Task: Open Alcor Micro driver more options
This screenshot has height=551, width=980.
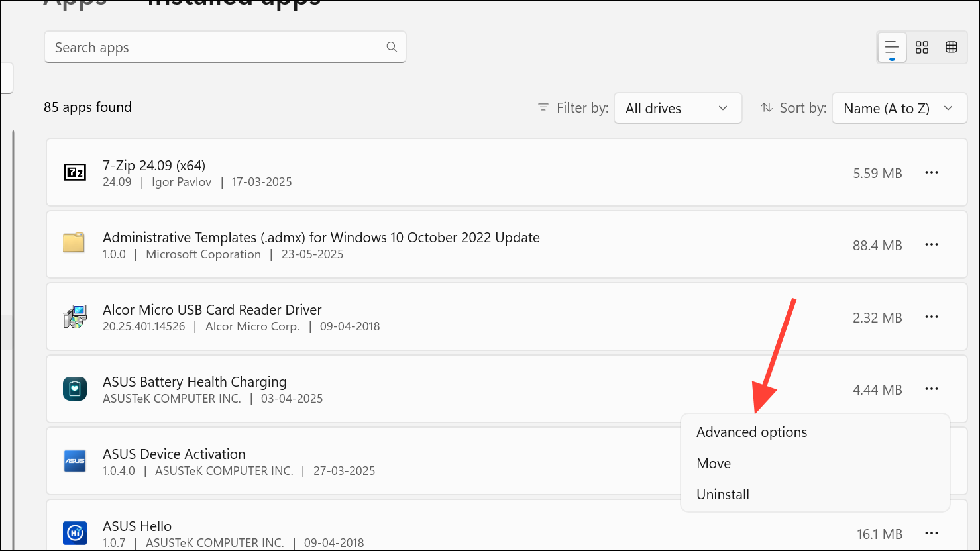Action: (x=931, y=317)
